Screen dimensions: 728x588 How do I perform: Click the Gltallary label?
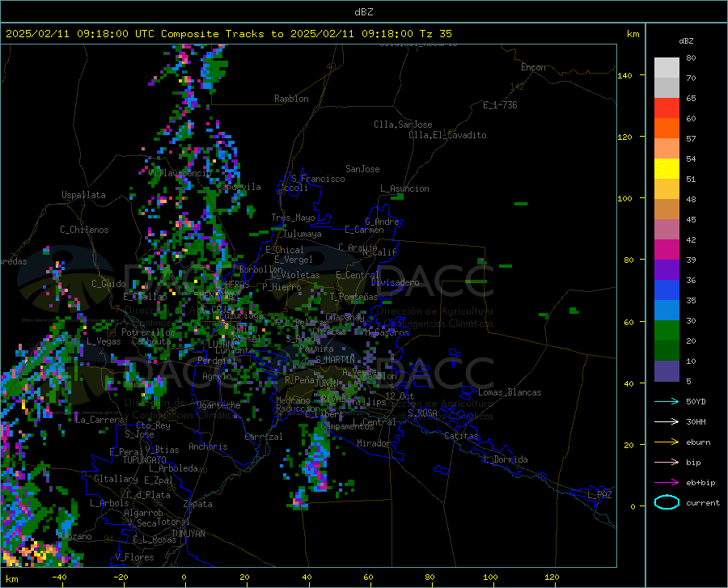click(x=116, y=479)
